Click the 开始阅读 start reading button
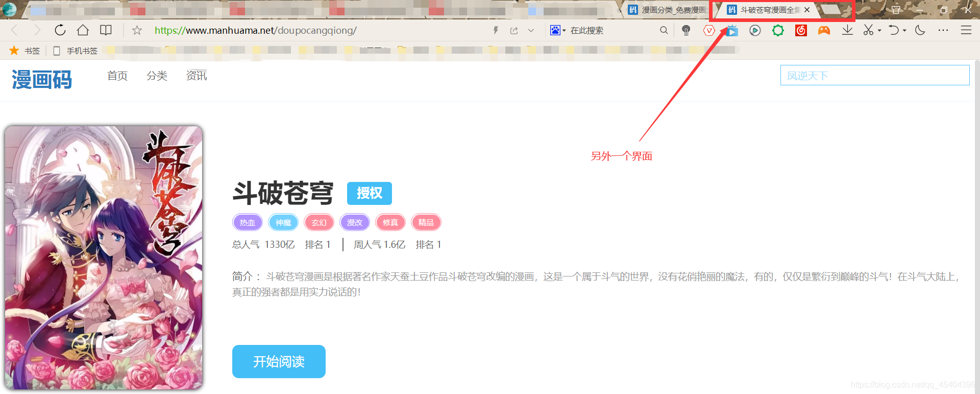The width and height of the screenshot is (980, 394). tap(279, 361)
